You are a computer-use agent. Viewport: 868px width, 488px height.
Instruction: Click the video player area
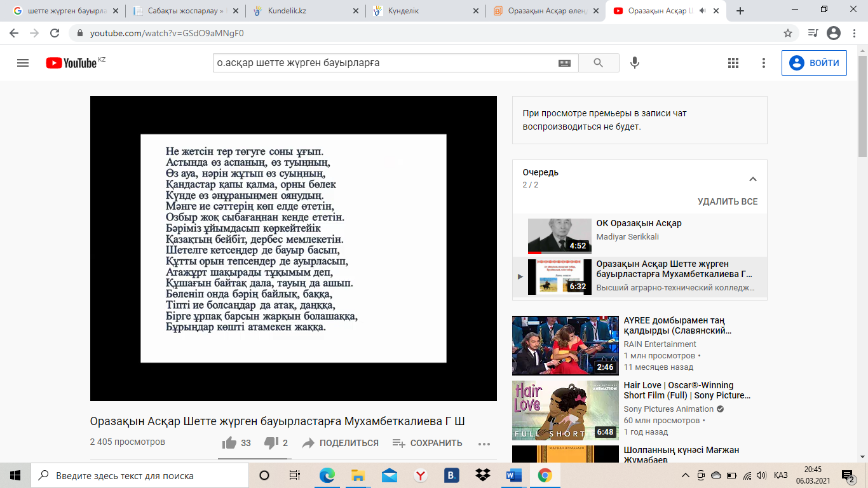(x=294, y=248)
